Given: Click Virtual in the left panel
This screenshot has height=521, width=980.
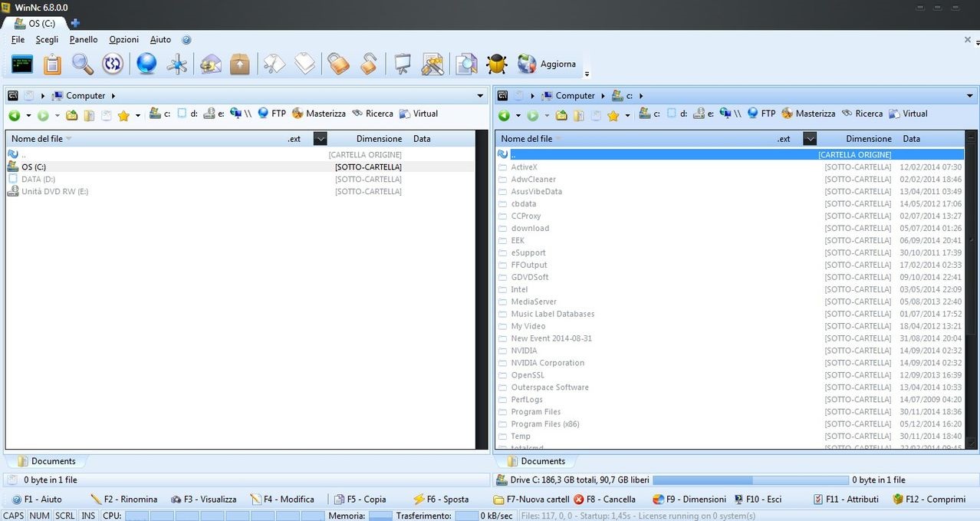Looking at the screenshot, I should [418, 114].
